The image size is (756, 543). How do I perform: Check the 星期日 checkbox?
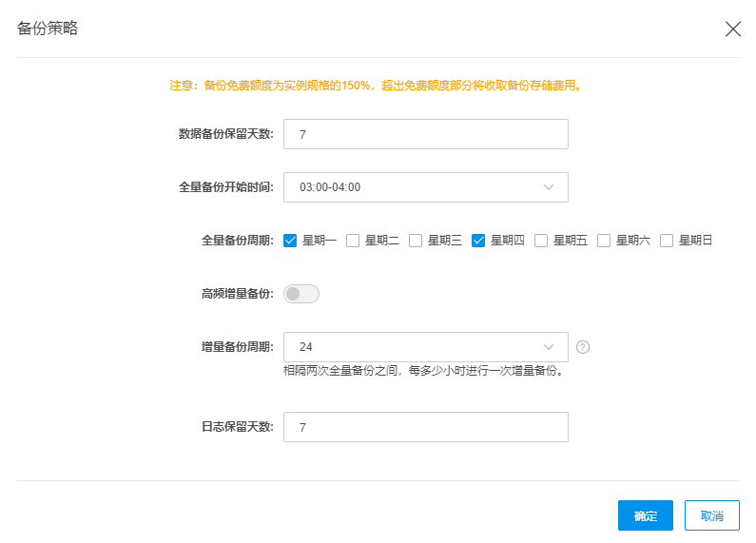[x=667, y=241]
